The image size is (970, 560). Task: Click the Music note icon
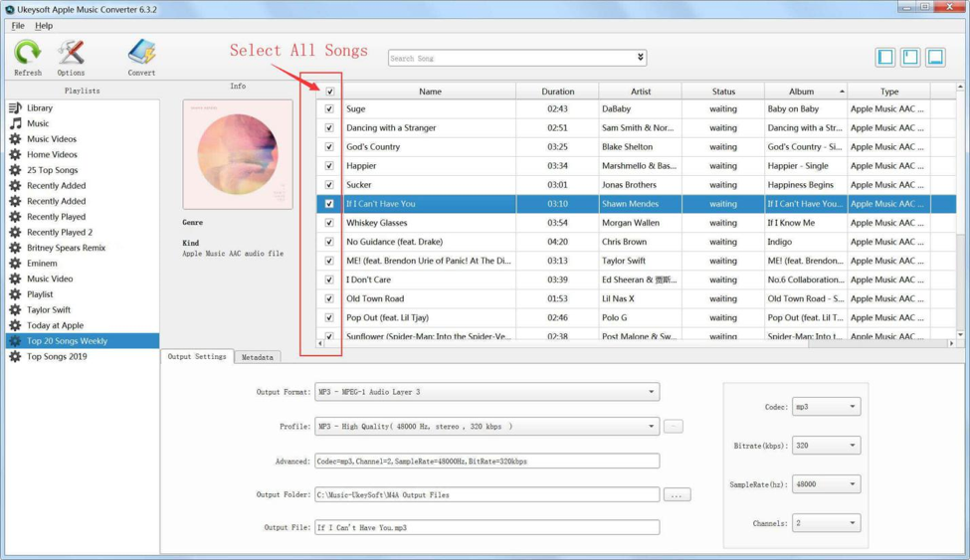pos(16,123)
